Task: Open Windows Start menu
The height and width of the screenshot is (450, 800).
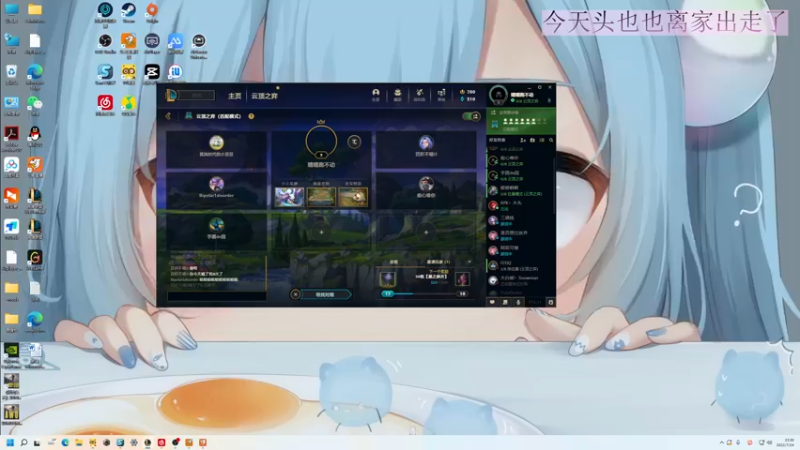Action: pos(10,442)
